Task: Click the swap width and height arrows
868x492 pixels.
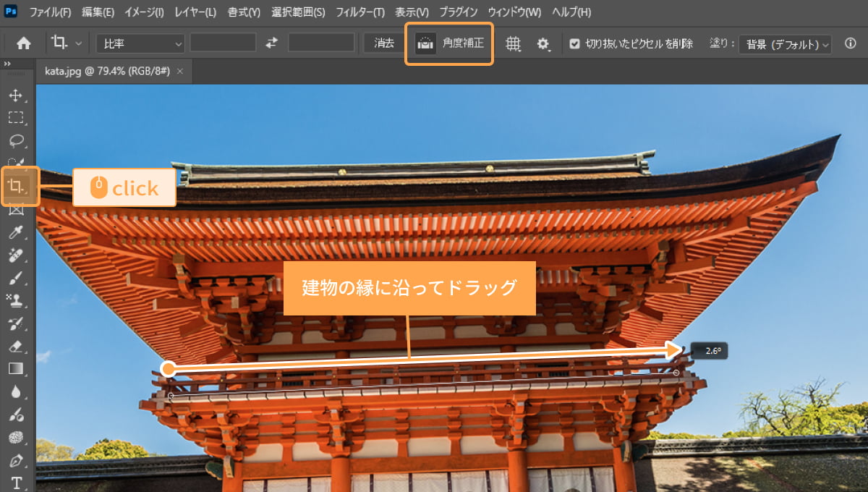Action: pyautogui.click(x=271, y=43)
